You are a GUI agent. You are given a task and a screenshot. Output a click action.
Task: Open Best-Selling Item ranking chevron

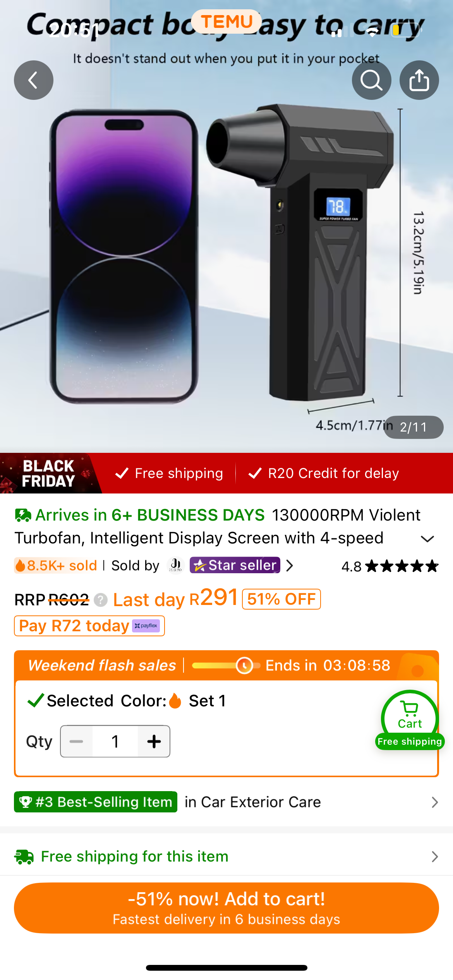pyautogui.click(x=434, y=802)
